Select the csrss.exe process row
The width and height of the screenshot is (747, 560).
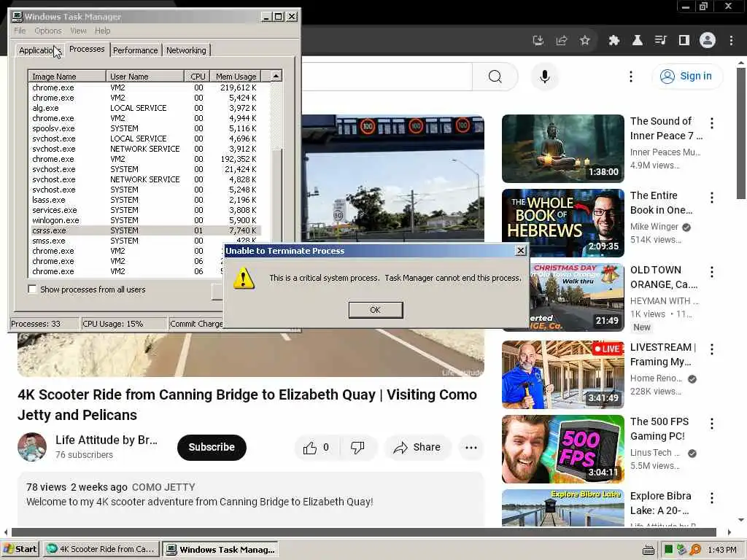[145, 230]
